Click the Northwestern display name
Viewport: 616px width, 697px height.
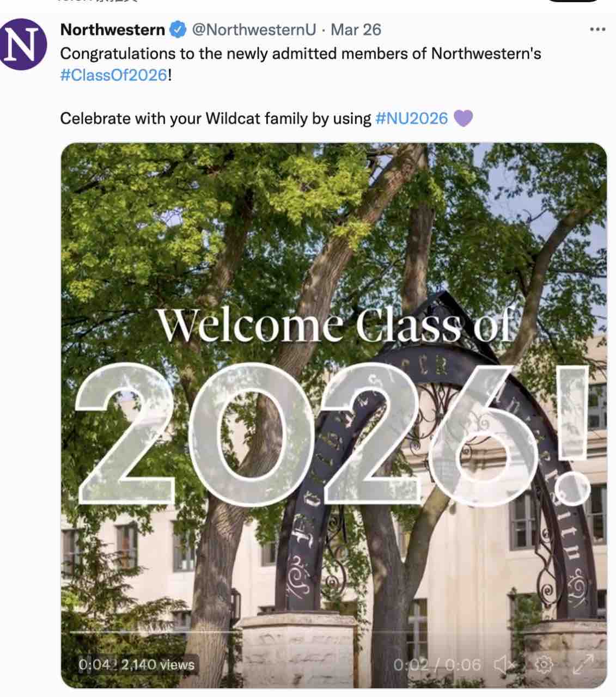(112, 29)
